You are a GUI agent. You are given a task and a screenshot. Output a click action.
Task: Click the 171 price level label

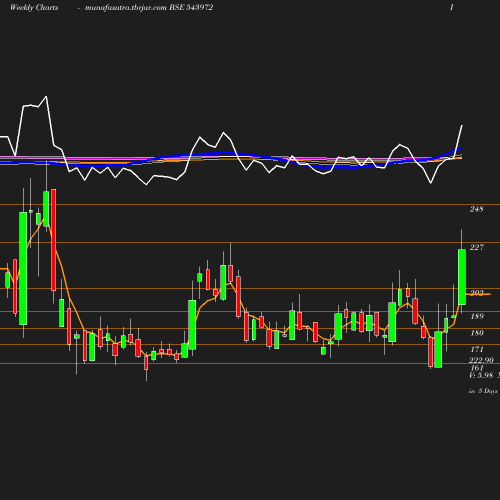point(477,349)
